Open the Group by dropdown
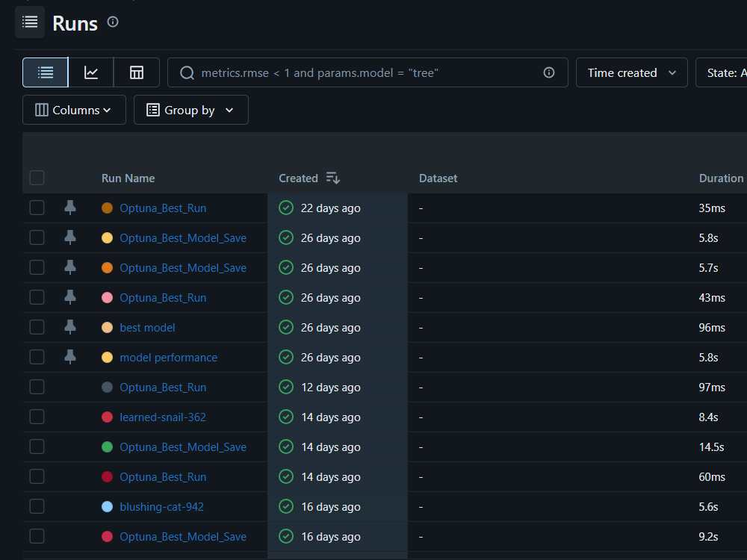This screenshot has height=560, width=747. tap(190, 110)
